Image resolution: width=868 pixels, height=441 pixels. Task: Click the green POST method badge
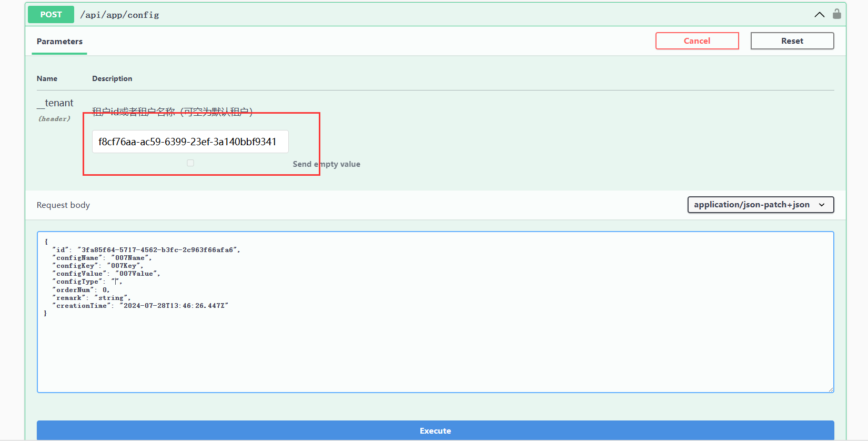tap(51, 15)
